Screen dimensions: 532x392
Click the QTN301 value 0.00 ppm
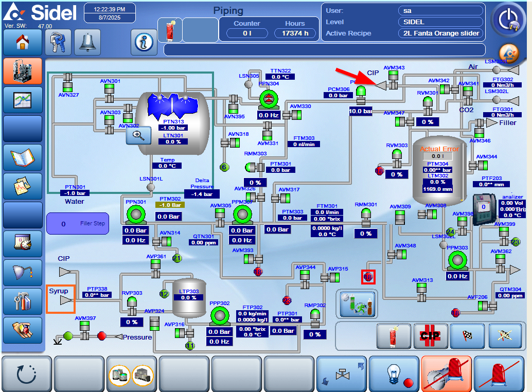204,242
